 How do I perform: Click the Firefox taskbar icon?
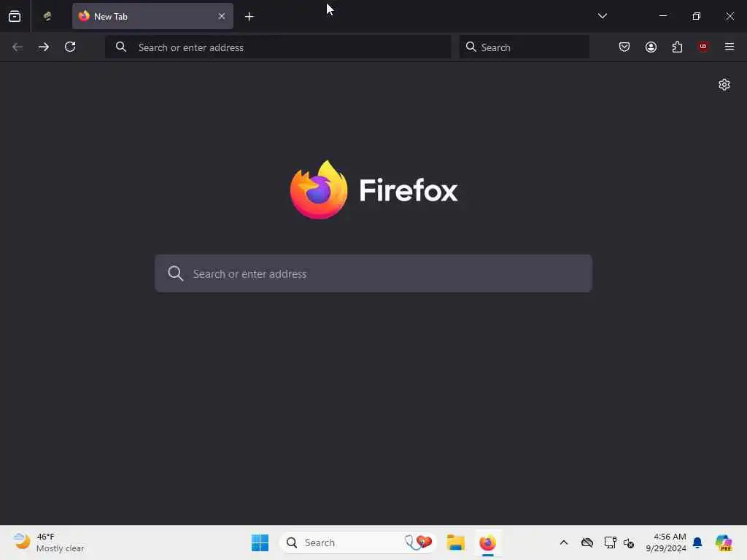[487, 542]
